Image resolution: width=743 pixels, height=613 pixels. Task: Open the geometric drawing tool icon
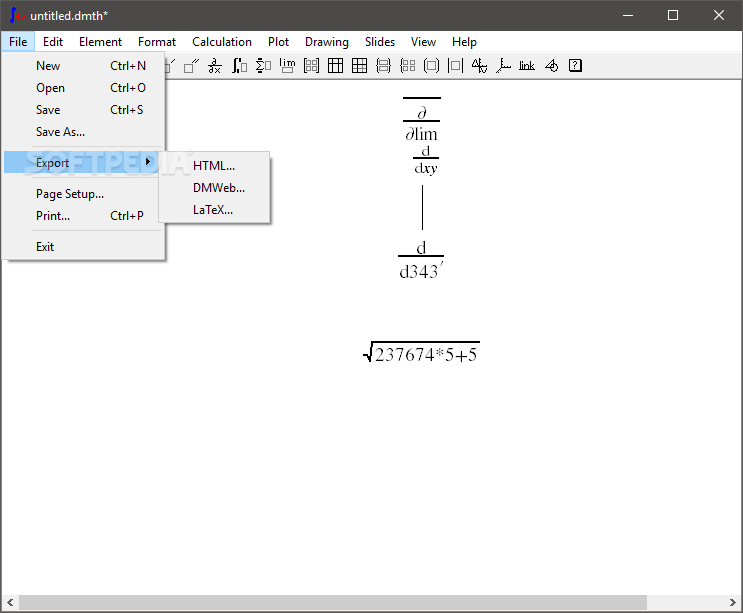552,66
